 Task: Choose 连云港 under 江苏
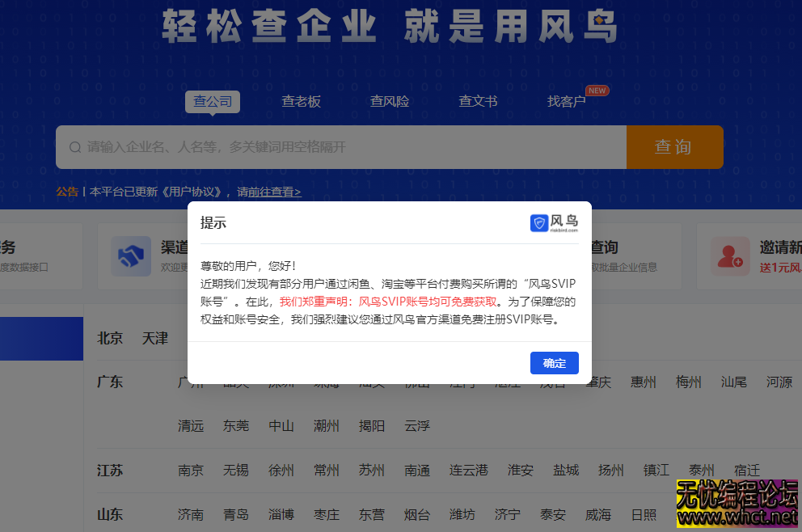tap(469, 471)
